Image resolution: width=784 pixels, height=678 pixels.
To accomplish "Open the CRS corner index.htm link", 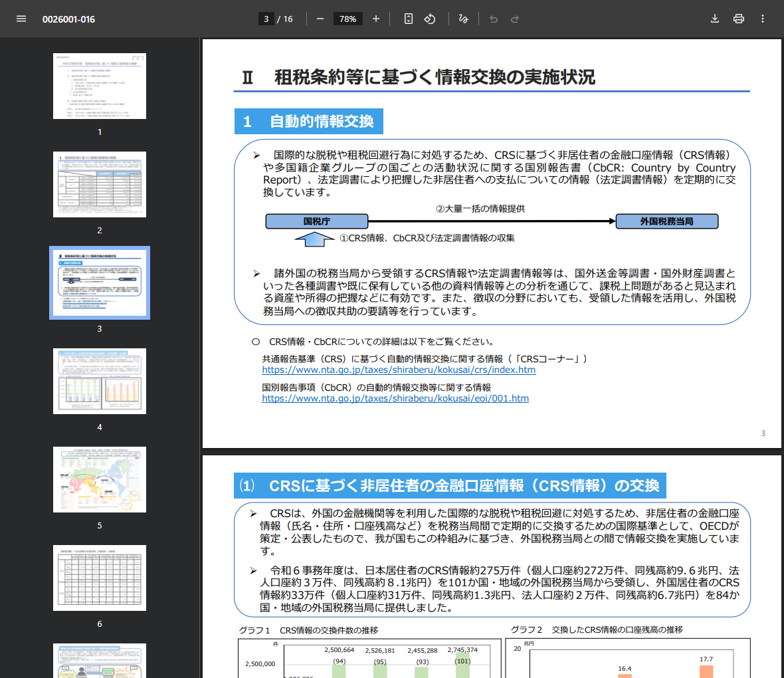I will (399, 370).
